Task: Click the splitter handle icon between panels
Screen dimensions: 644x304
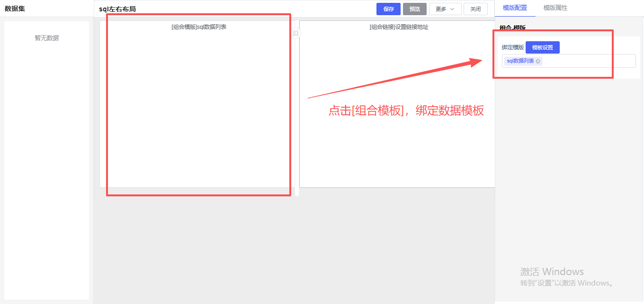Action: pos(295,33)
